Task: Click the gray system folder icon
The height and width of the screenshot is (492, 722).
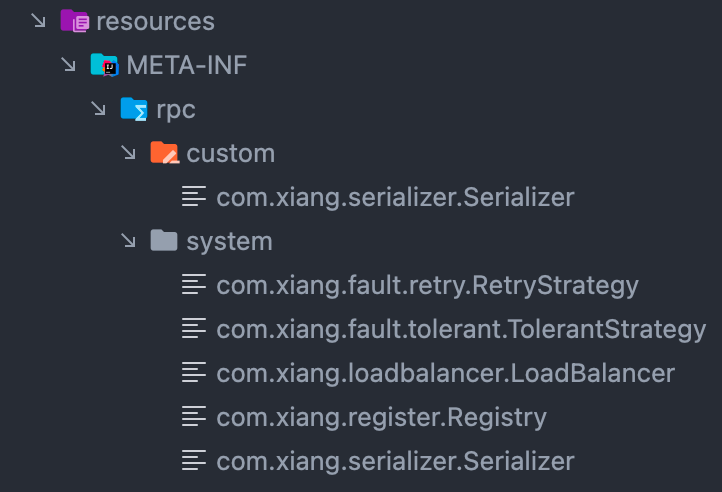Action: [x=164, y=241]
